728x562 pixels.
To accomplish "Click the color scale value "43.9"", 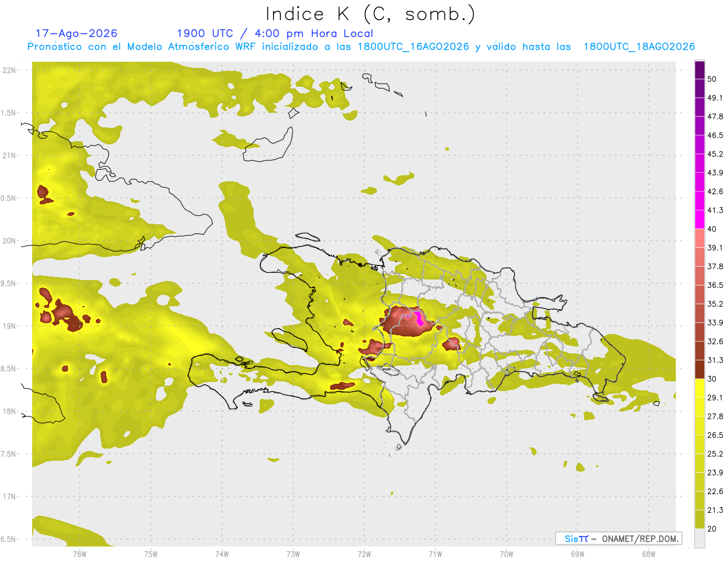I will click(x=715, y=173).
